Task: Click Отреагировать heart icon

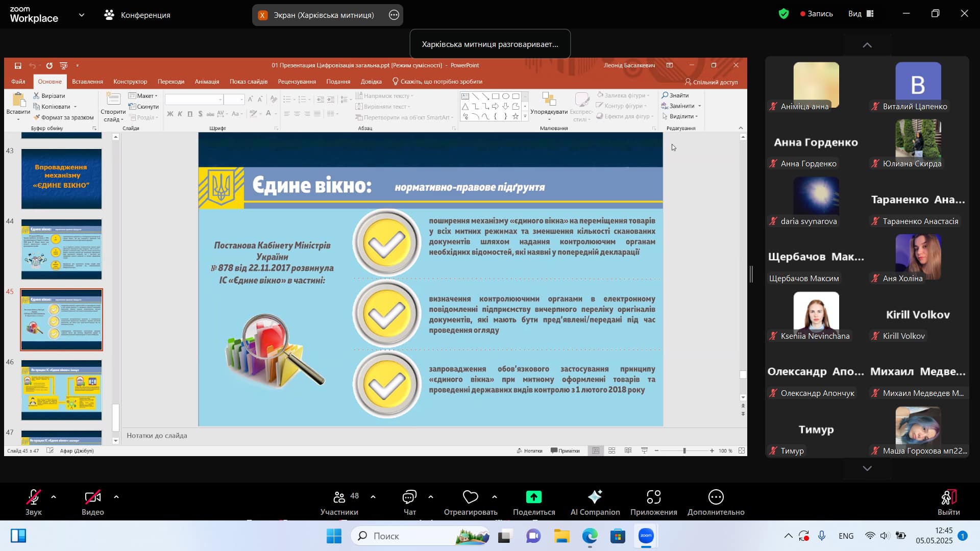Action: pyautogui.click(x=471, y=497)
